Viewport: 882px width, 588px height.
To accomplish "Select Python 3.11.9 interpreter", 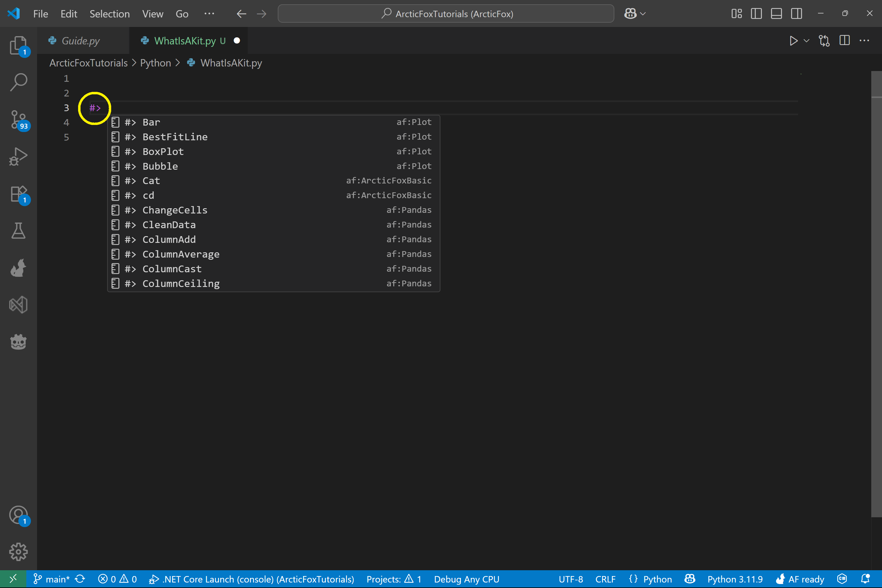I will 735,579.
